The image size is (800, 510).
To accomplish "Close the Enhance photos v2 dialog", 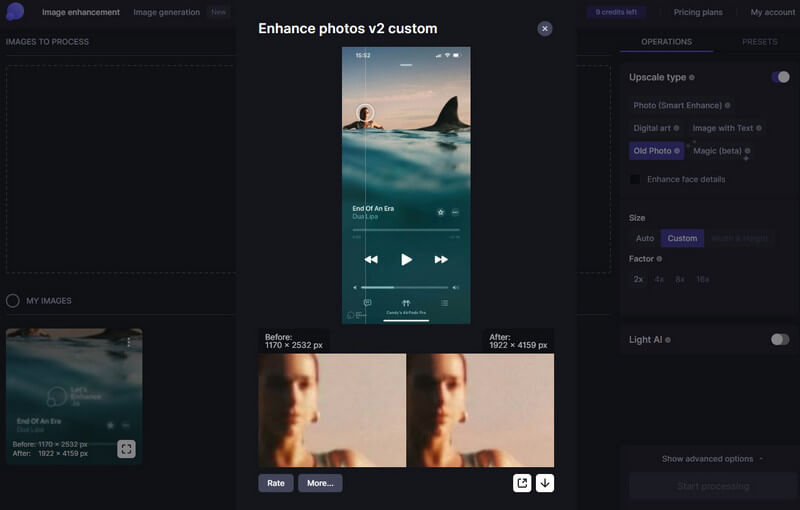I will [545, 29].
